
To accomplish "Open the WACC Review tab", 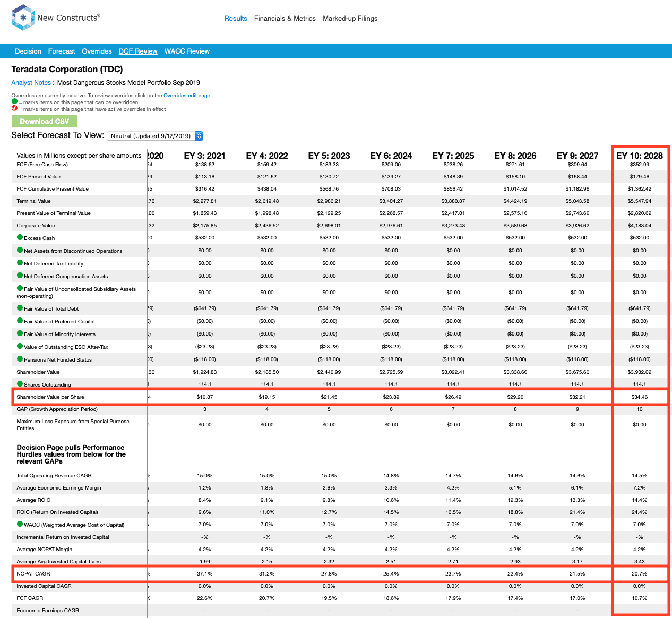I will [187, 51].
